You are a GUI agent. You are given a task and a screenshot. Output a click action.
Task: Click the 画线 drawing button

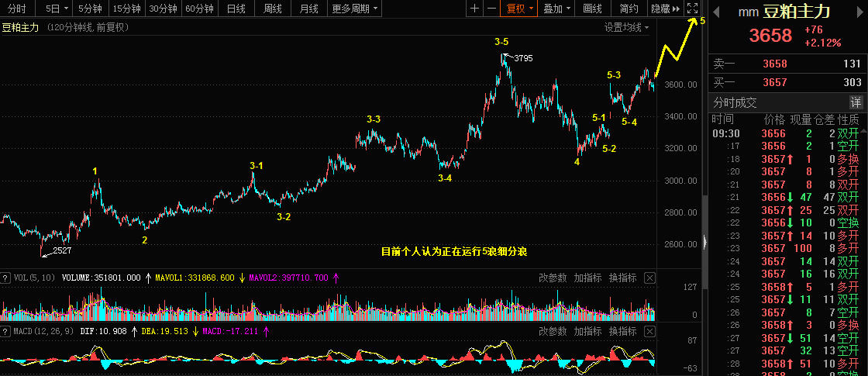[x=592, y=9]
